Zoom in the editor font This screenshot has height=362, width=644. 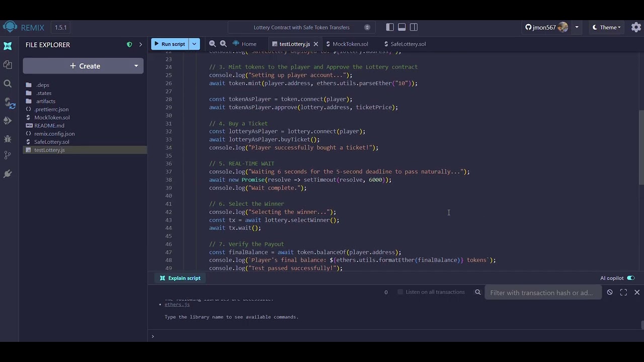[x=223, y=44]
